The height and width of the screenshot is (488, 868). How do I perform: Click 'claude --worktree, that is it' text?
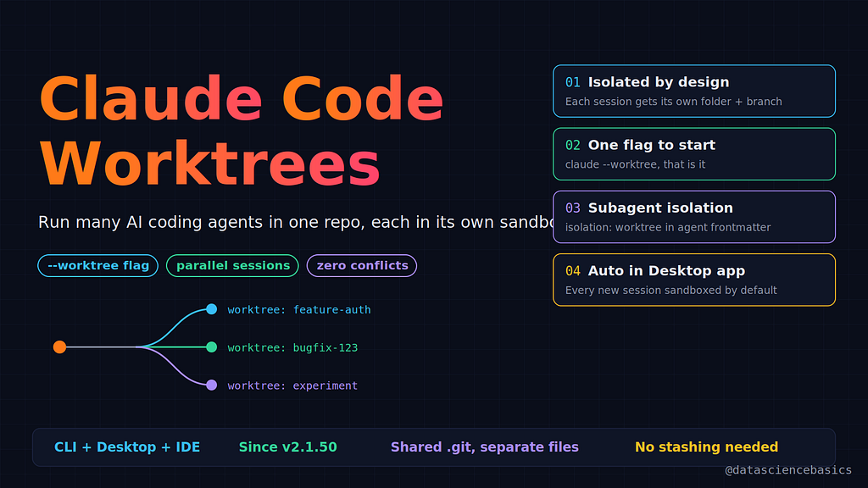tap(635, 164)
